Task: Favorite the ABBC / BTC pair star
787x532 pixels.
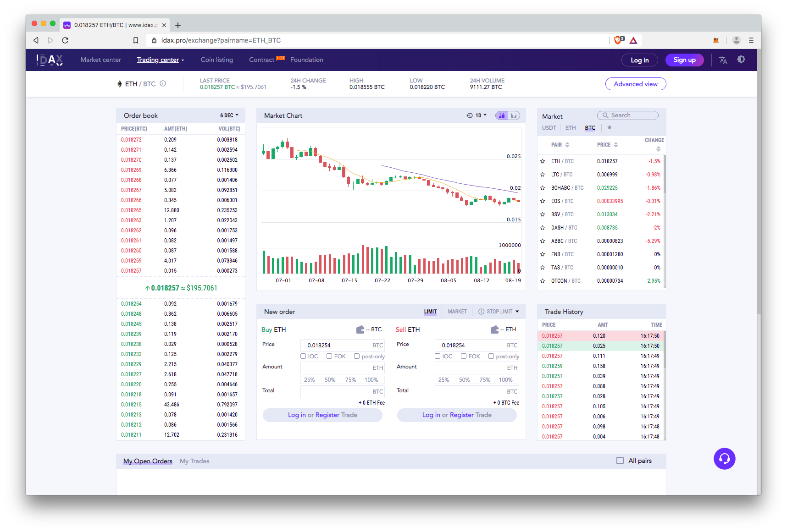Action: (543, 241)
